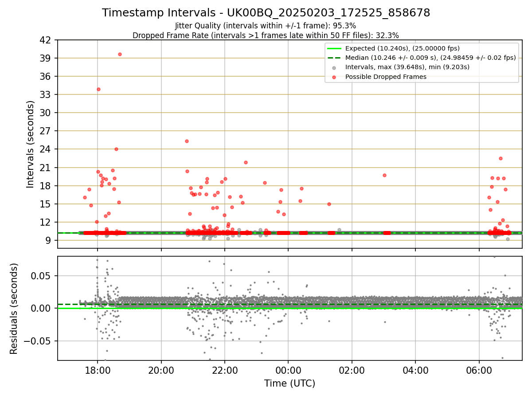This screenshot has width=532, height=399.
Task: Click the dashed dark green line sample in legend
Action: (x=334, y=58)
